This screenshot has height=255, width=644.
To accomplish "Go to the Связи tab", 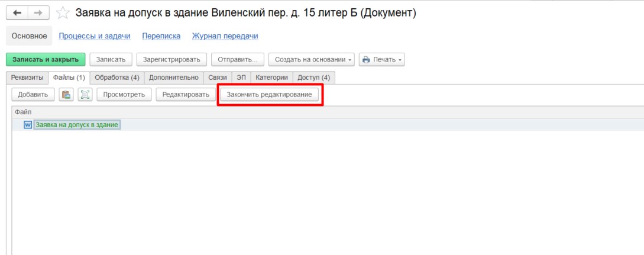I will [218, 78].
